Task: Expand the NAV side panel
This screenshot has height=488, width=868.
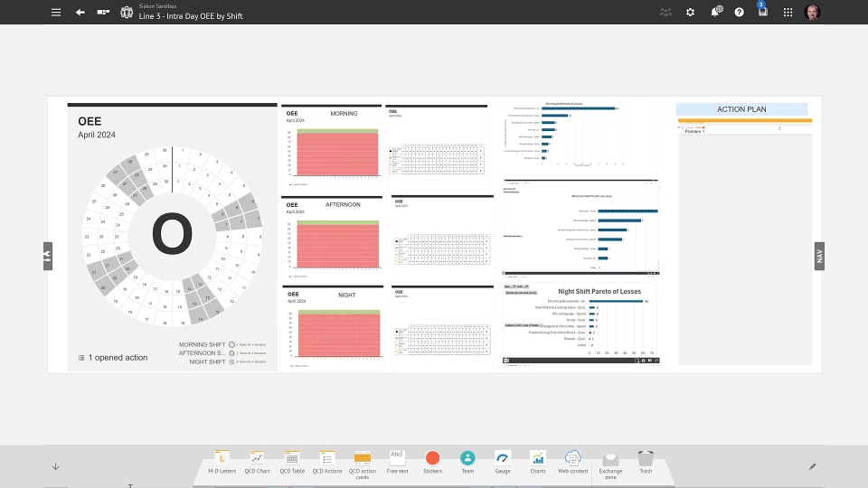Action: click(x=819, y=256)
